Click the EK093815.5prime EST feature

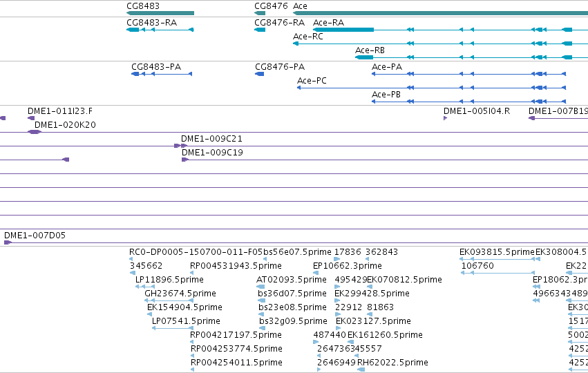point(497,259)
